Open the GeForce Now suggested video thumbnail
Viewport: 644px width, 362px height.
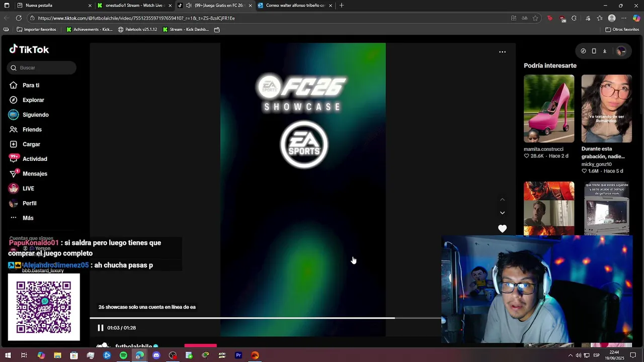click(607, 208)
